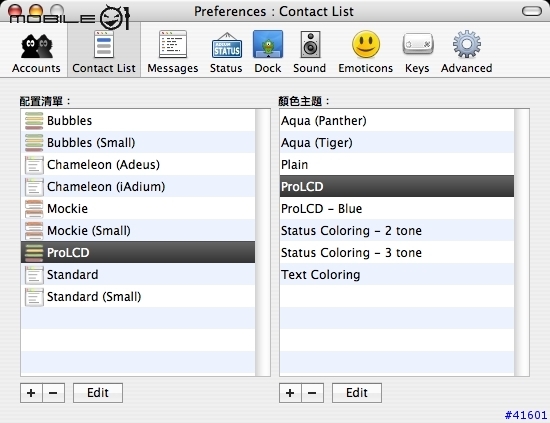550x423 pixels.
Task: Choose ProLCD – Blue color theme
Action: (x=397, y=209)
